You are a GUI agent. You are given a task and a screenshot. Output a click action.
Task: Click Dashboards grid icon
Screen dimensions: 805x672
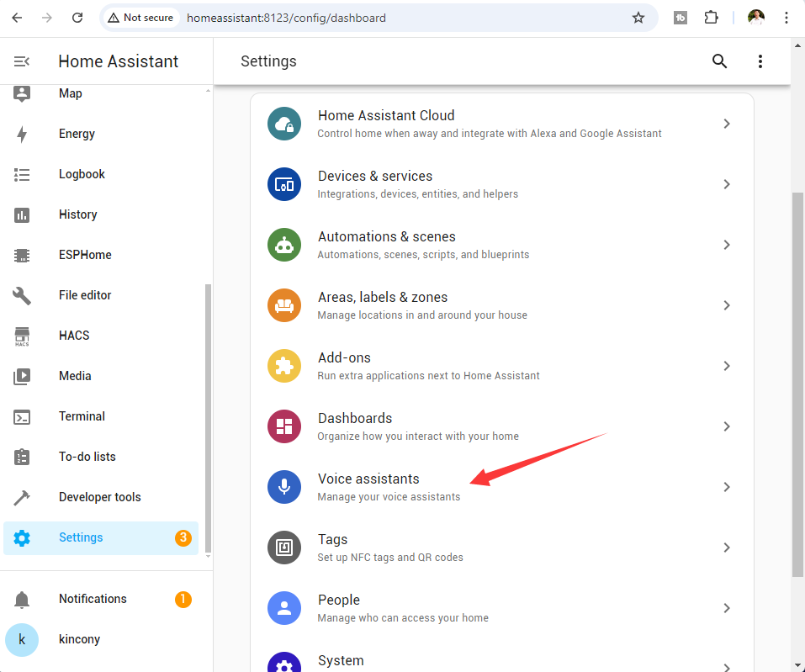point(284,426)
